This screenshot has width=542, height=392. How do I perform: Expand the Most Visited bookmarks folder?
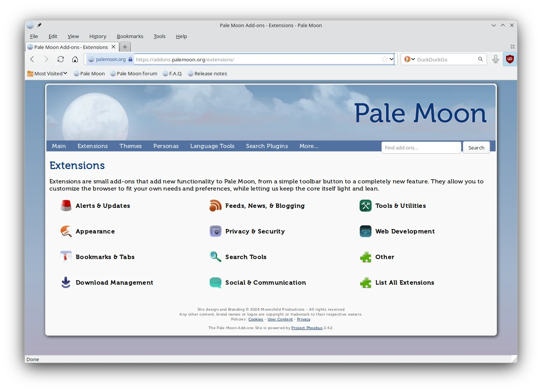pyautogui.click(x=47, y=73)
